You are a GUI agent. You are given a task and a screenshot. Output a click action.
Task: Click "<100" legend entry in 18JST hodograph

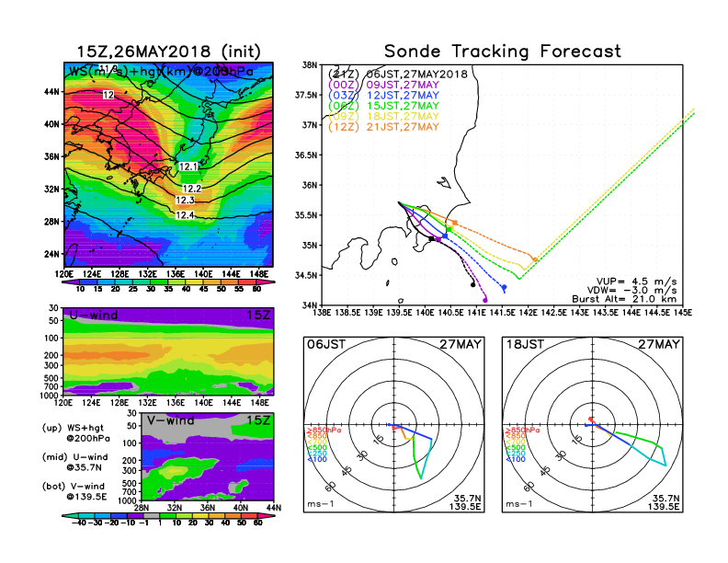pos(516,459)
